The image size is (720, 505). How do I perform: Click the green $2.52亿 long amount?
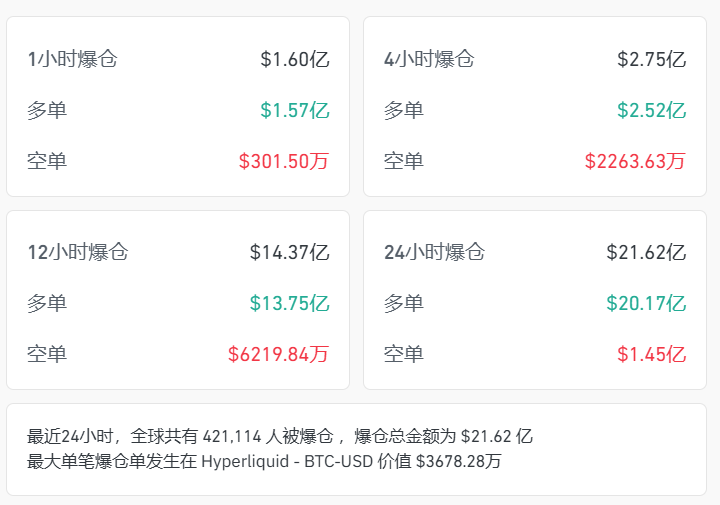[651, 110]
